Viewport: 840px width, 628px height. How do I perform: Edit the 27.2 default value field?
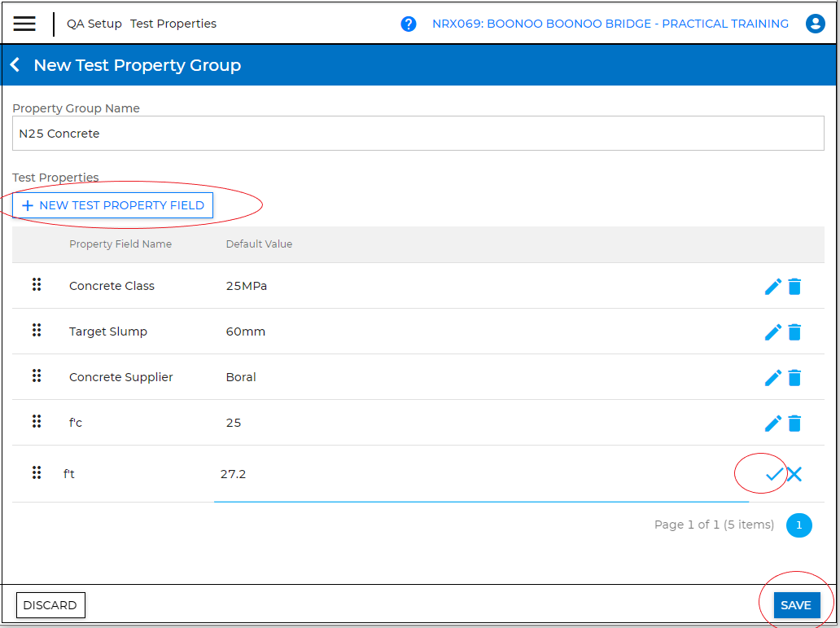(481, 474)
